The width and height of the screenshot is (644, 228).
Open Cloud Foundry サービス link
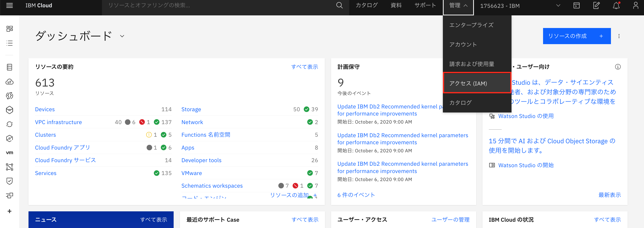tap(65, 160)
